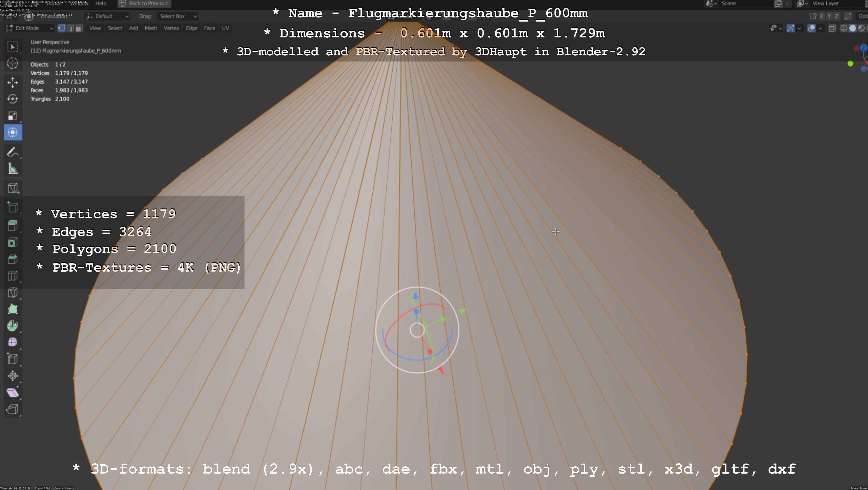Expand the overlays options dropdown arrow

[820, 28]
